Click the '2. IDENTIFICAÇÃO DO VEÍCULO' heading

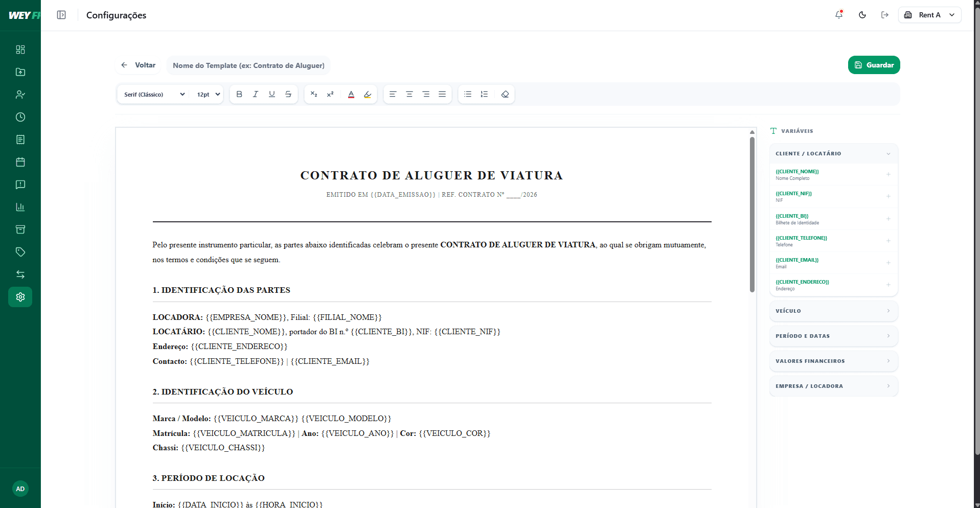click(x=223, y=391)
